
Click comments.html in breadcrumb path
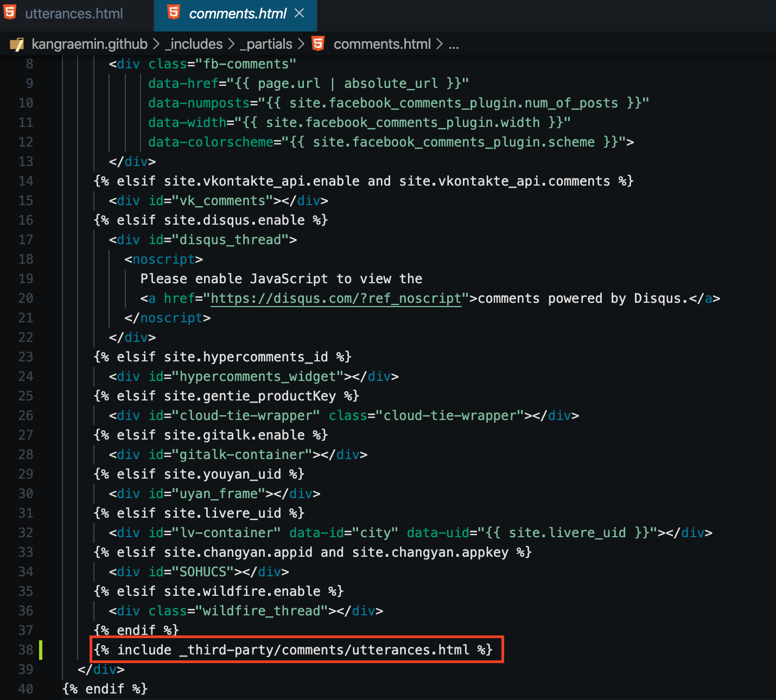382,44
